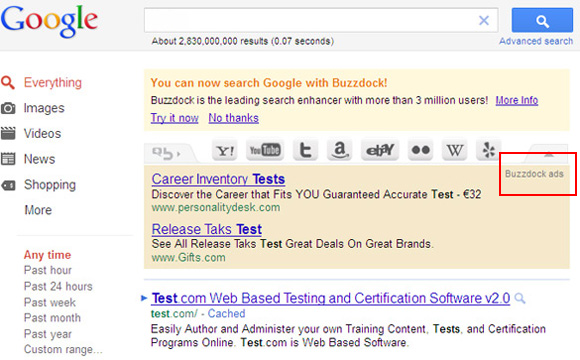This screenshot has height=360, width=580.
Task: Filter results by Past hour
Action: coord(48,270)
